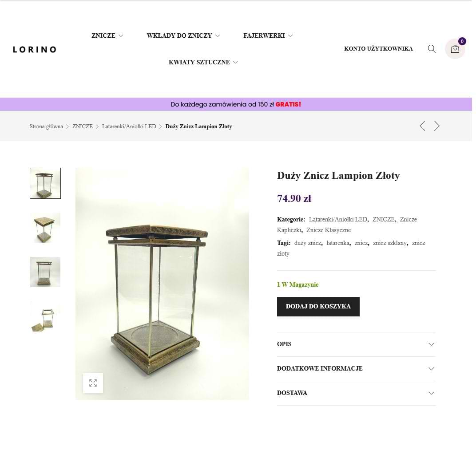Select the thumbnail with lid removed

45,316
